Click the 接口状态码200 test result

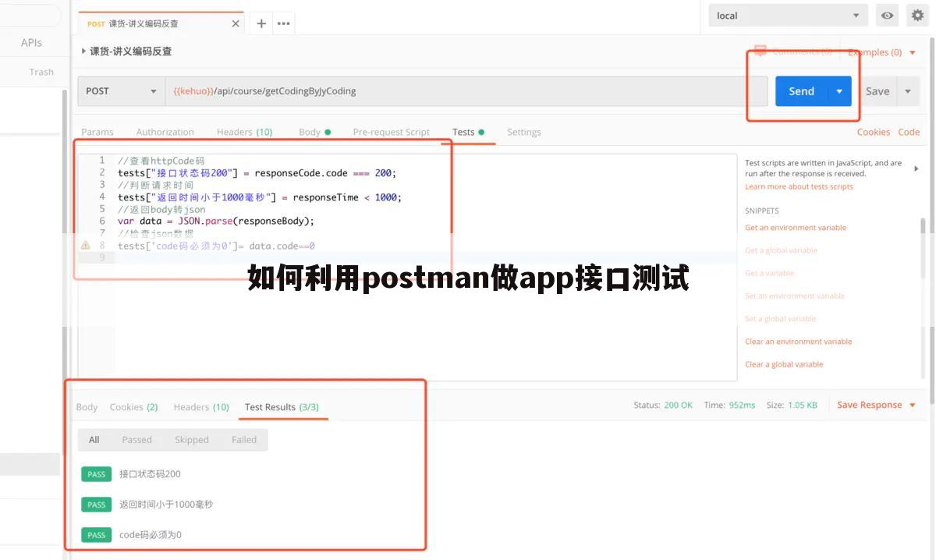click(x=150, y=474)
